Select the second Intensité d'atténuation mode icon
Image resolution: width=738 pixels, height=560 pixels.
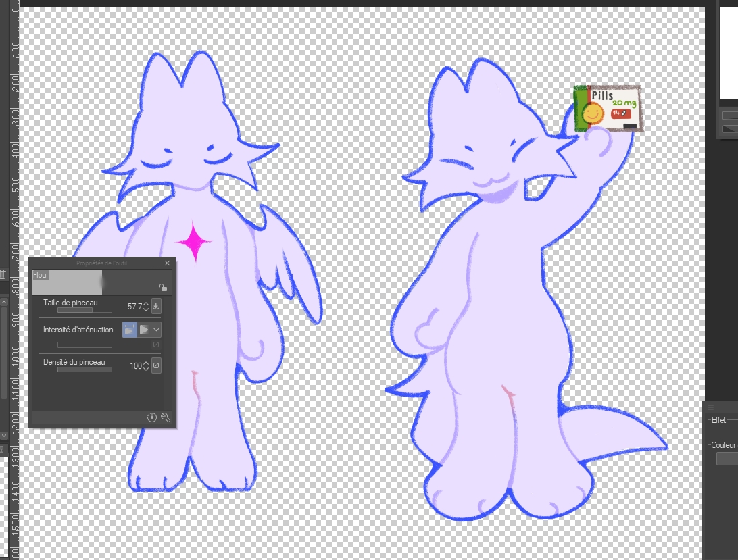[x=144, y=330]
